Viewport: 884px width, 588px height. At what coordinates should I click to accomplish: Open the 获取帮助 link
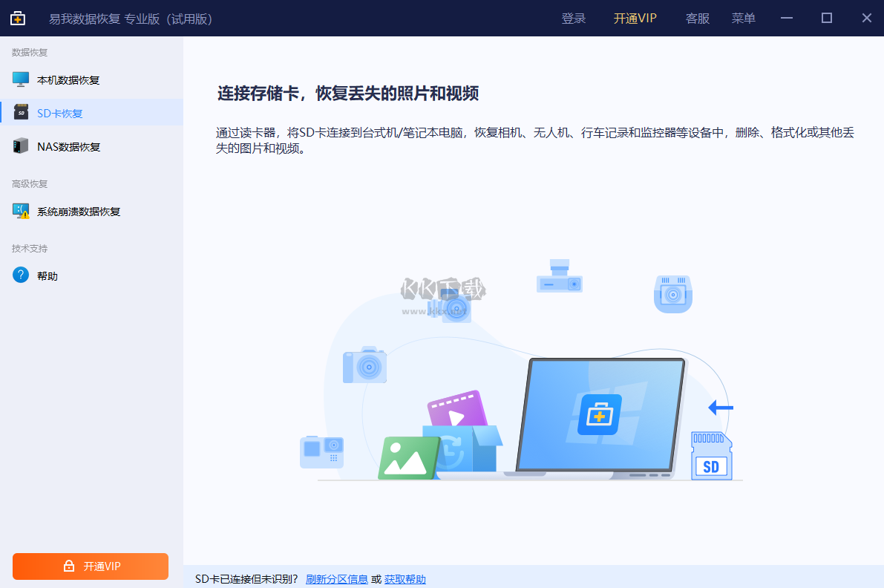point(405,579)
